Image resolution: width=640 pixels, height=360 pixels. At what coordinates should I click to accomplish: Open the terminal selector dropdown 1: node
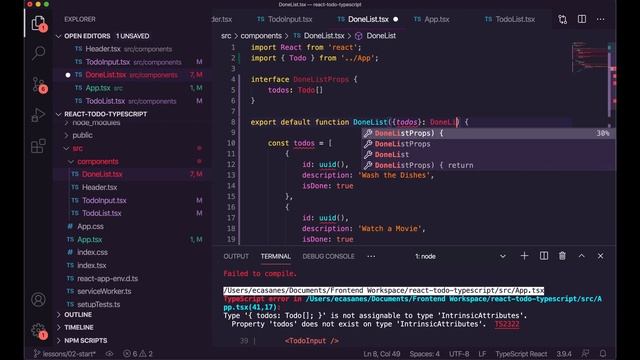click(x=460, y=256)
